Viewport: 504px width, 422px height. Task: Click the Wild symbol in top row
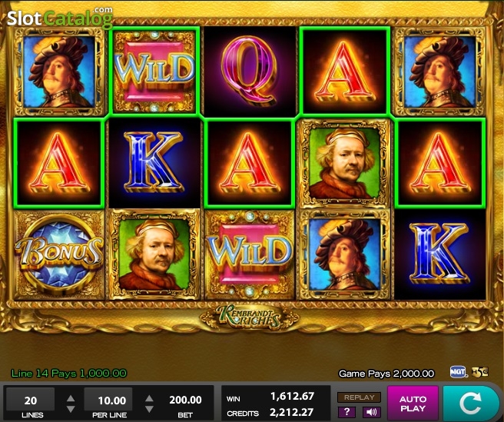pos(154,71)
